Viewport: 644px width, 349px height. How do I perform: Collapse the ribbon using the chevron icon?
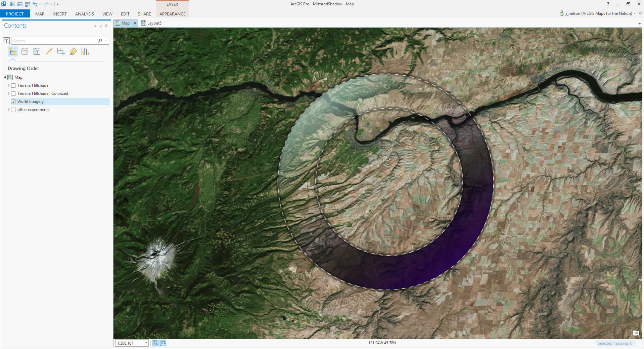click(640, 13)
